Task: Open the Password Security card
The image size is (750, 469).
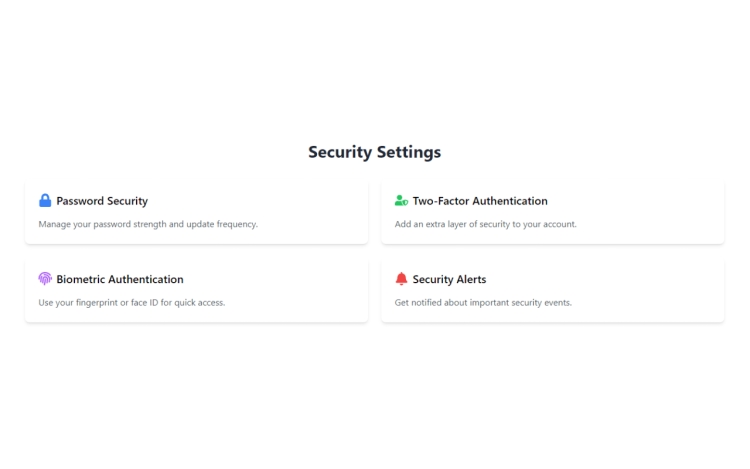Action: pos(197,212)
